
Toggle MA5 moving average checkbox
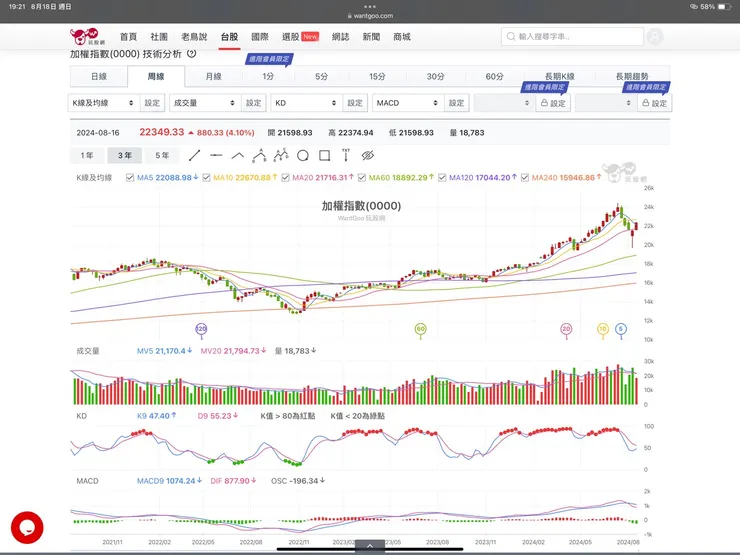(x=130, y=177)
